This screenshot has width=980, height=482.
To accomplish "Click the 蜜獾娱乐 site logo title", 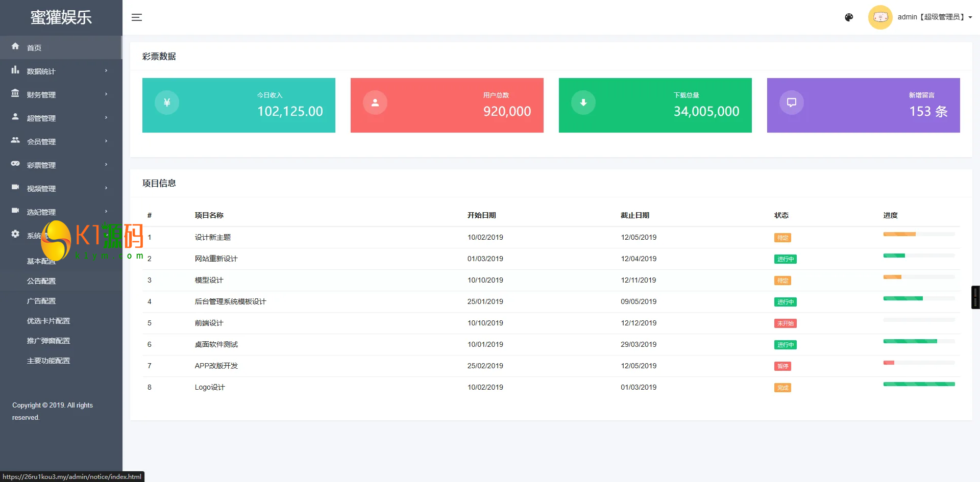I will click(61, 17).
